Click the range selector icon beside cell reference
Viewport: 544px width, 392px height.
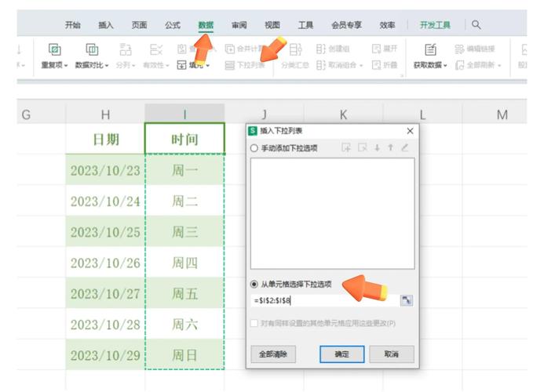point(407,300)
